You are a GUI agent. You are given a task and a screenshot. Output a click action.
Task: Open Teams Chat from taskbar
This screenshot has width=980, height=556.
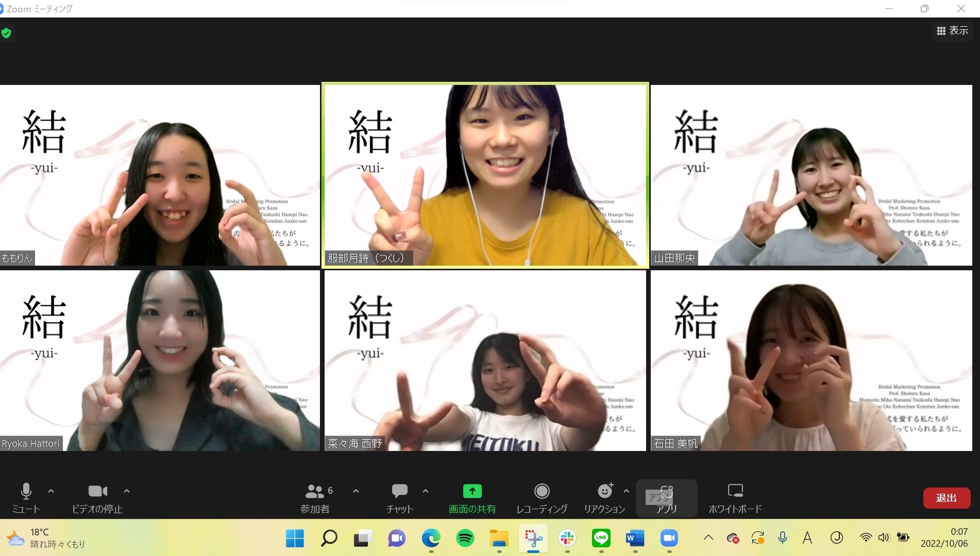pos(397,538)
